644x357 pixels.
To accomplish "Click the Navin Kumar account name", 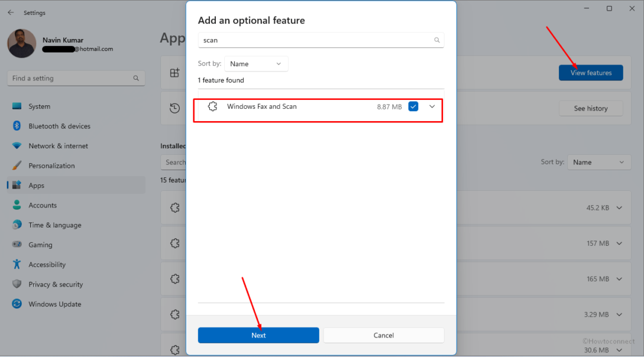I will pyautogui.click(x=63, y=40).
